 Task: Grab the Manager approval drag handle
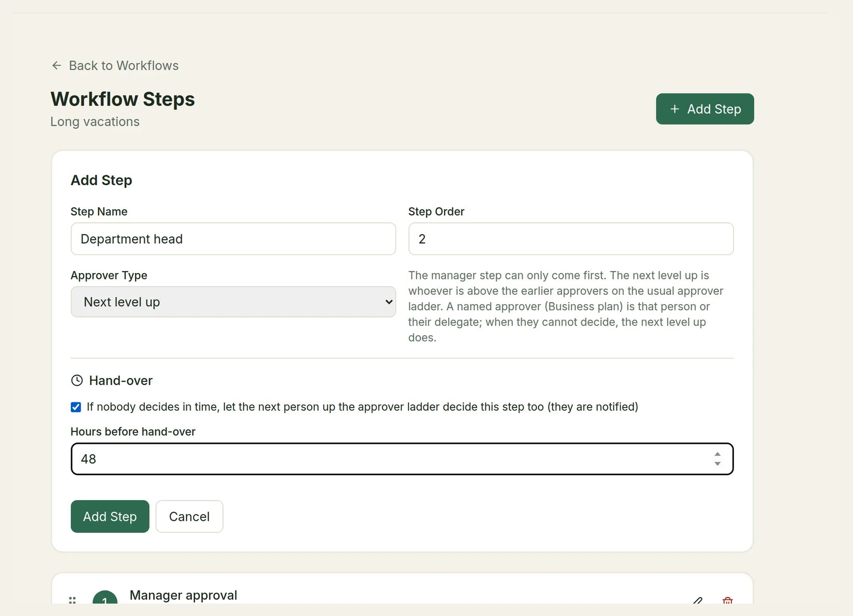[72, 600]
